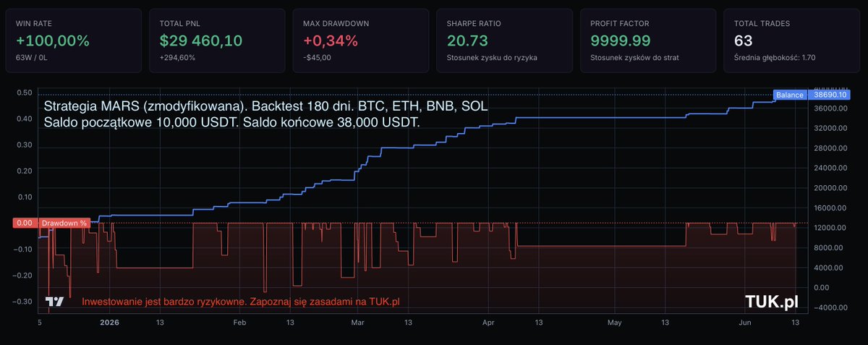Image resolution: width=868 pixels, height=345 pixels.
Task: Click the TradingView logo on the chart
Action: 54,302
